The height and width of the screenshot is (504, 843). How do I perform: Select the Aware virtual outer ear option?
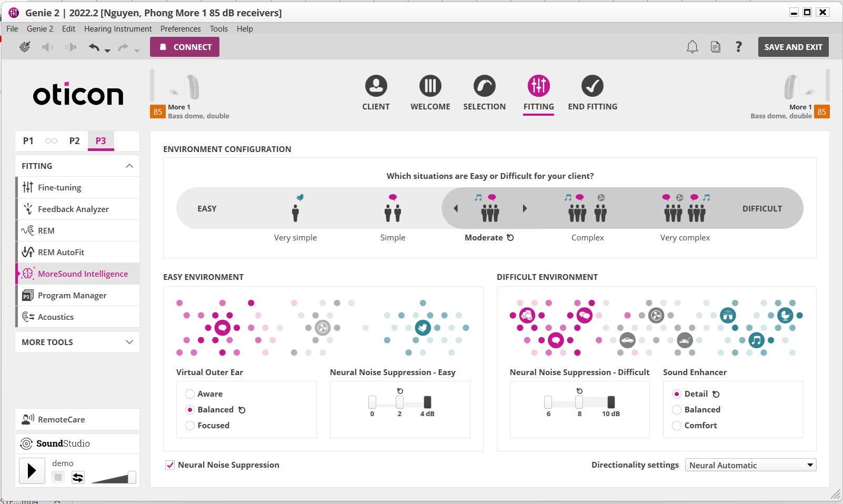(190, 394)
